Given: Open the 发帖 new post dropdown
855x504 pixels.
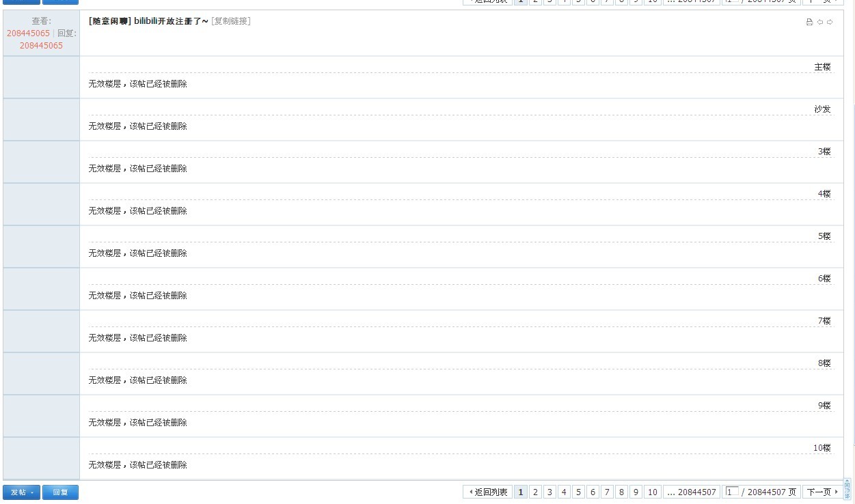Looking at the screenshot, I should coord(22,492).
